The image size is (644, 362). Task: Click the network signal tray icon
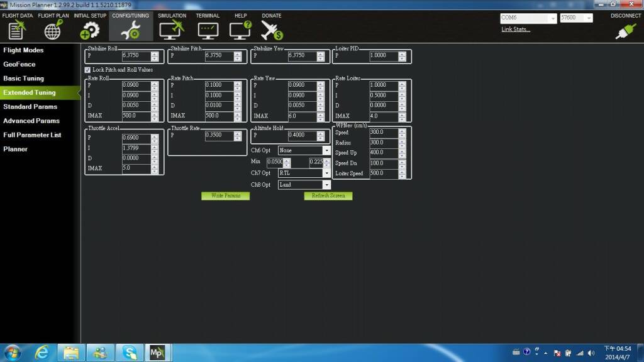[580, 353]
